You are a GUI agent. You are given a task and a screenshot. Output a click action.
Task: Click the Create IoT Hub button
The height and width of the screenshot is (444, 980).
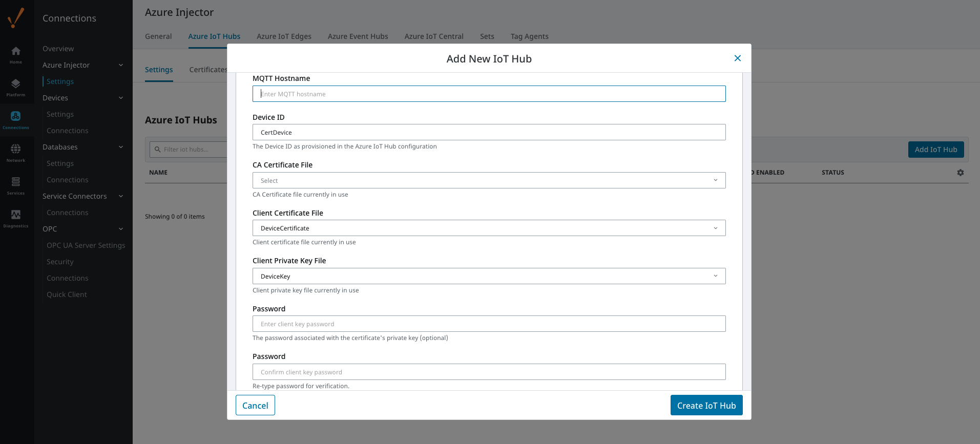706,405
